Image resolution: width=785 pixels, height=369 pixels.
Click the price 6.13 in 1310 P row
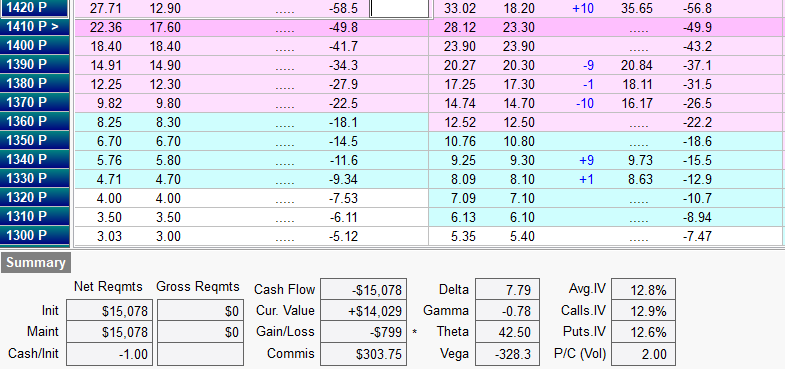(x=463, y=218)
